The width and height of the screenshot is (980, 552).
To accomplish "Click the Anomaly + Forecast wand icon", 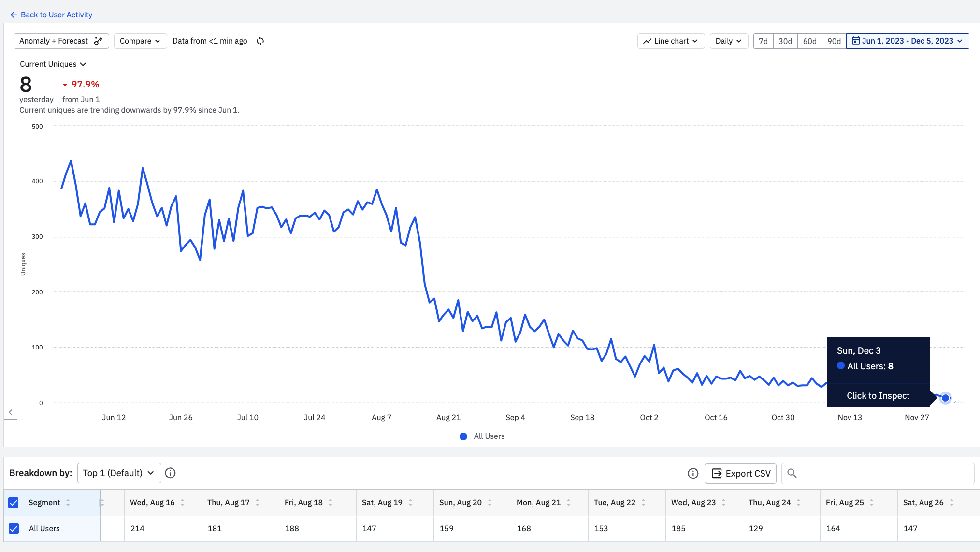I will pyautogui.click(x=99, y=41).
